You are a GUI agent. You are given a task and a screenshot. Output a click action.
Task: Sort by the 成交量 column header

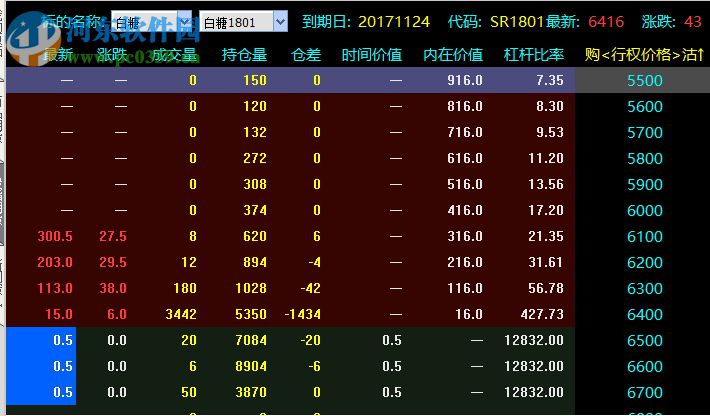coord(174,55)
